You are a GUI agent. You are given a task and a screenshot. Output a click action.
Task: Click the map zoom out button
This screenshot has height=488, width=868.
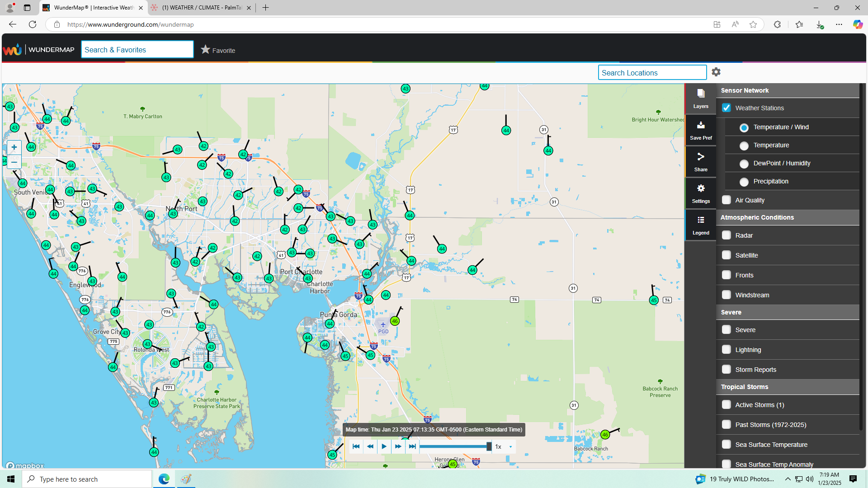pos(14,162)
